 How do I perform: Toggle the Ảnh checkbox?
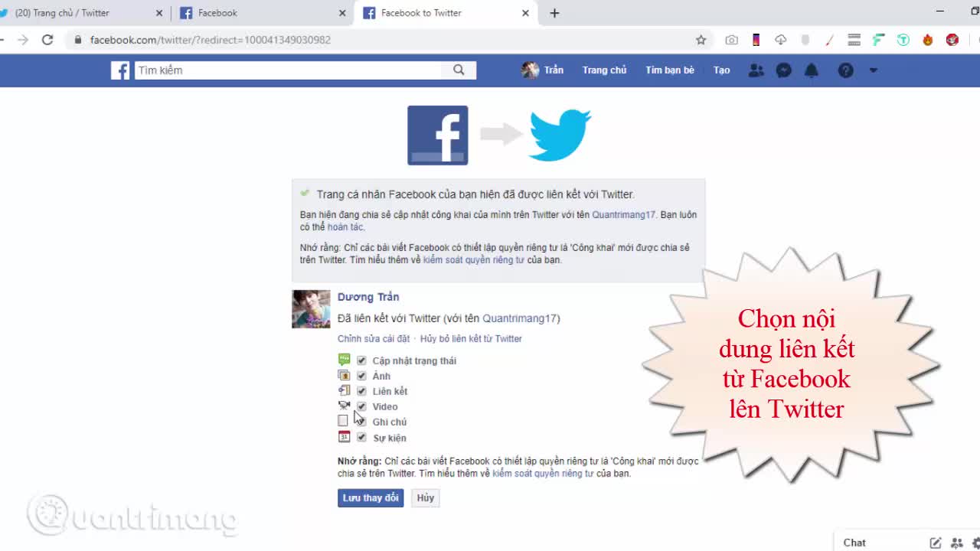point(361,376)
